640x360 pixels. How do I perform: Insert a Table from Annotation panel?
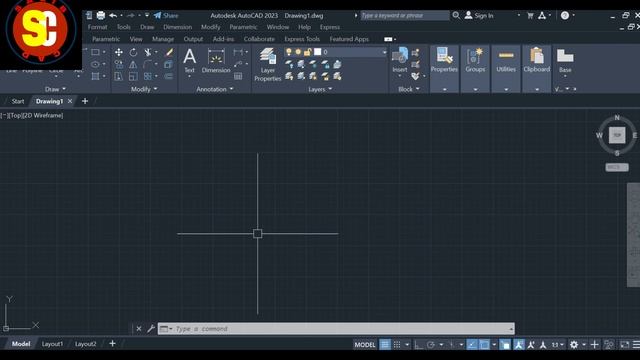click(238, 76)
